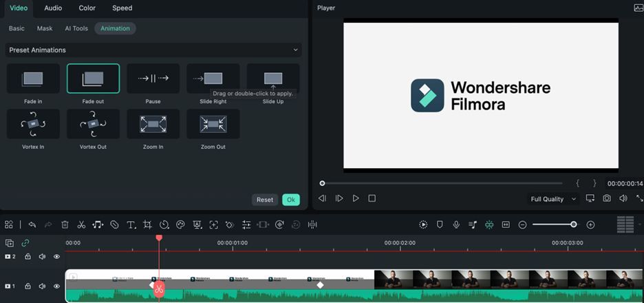Zoom in the timeline with plus button
Image resolution: width=644 pixels, height=303 pixels.
tap(590, 224)
